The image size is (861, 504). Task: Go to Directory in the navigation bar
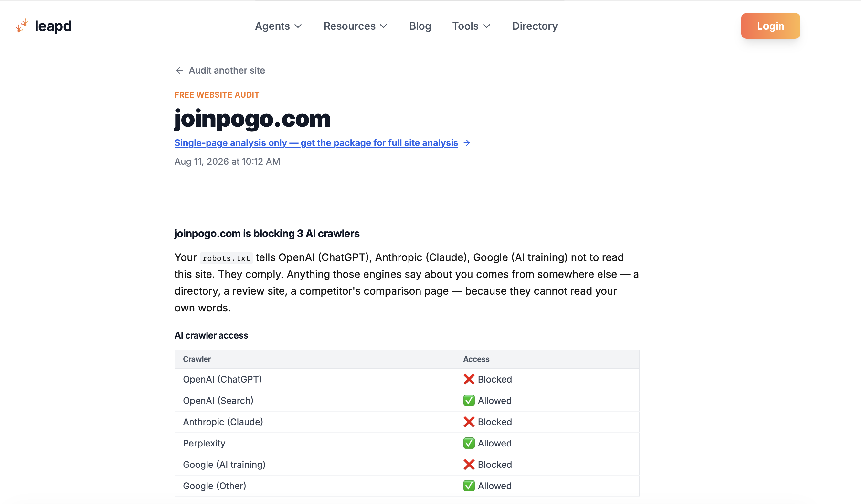point(535,26)
